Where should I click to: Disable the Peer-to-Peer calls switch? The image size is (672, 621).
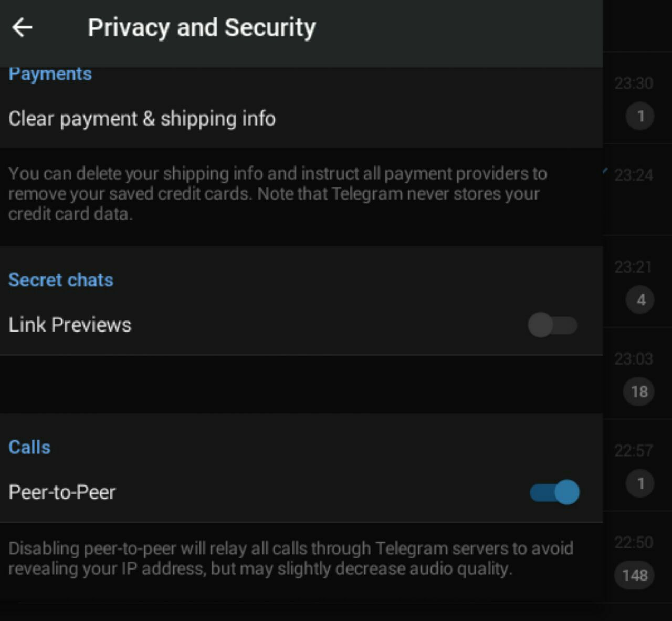tap(555, 492)
